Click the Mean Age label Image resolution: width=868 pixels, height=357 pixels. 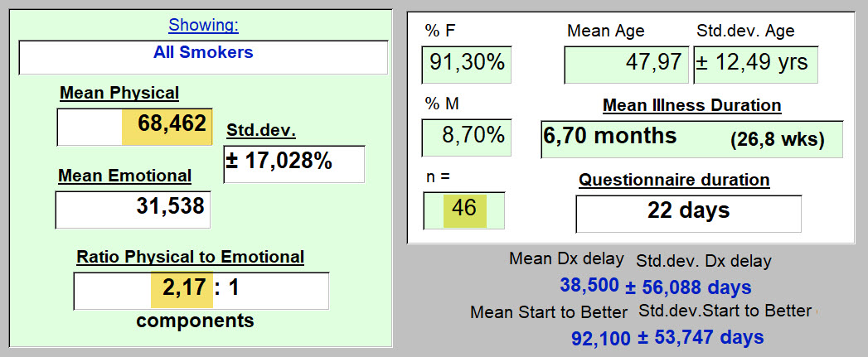(x=605, y=31)
